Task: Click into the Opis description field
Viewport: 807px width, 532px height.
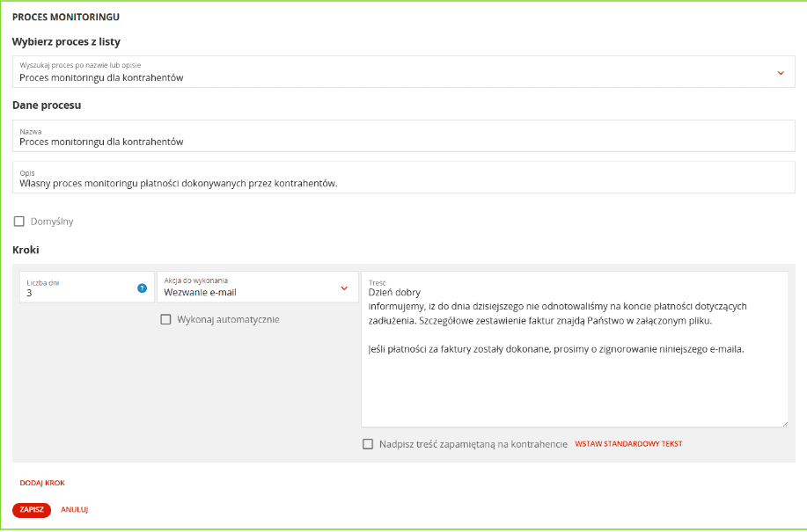Action: [403, 178]
